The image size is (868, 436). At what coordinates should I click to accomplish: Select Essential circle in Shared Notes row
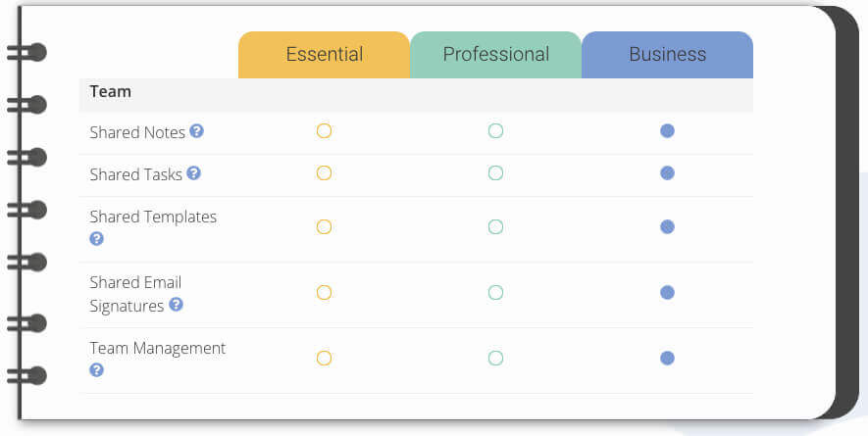(x=324, y=131)
